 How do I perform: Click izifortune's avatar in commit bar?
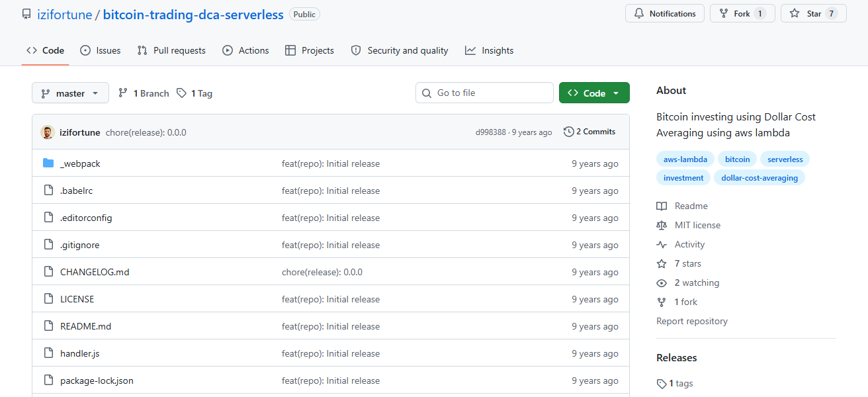click(x=47, y=132)
